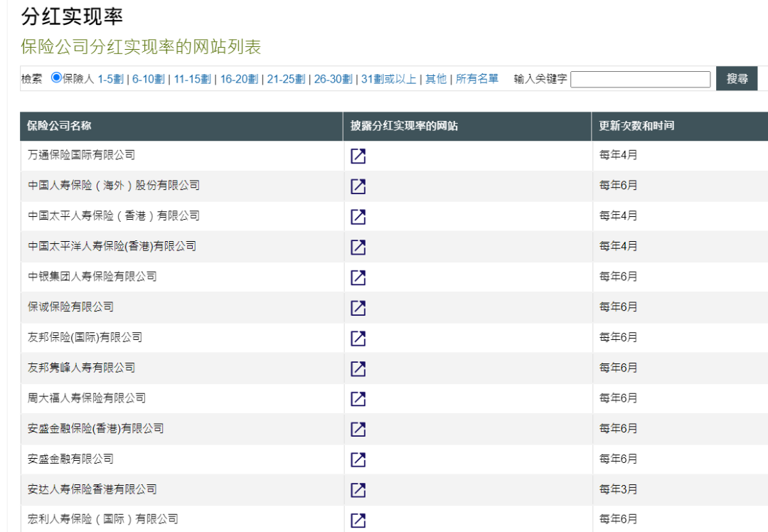Open external link for 中国人寿保险（海外）股份有限公司
The width and height of the screenshot is (768, 532).
coord(358,186)
